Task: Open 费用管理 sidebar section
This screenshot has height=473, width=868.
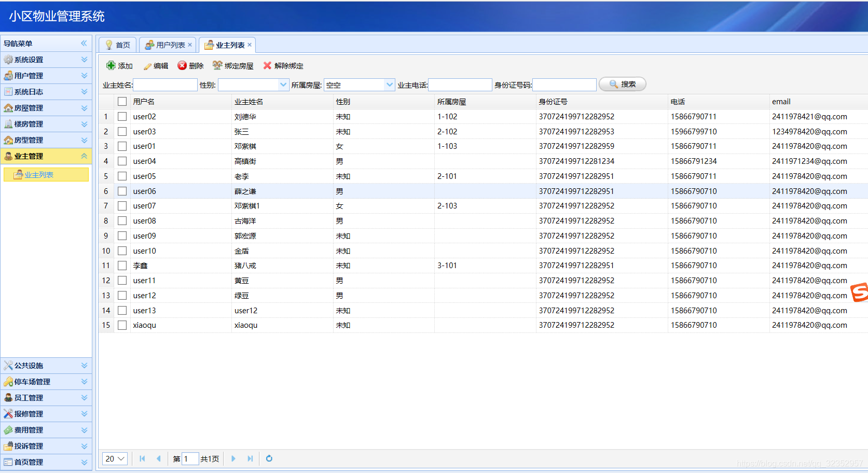Action: (x=46, y=430)
